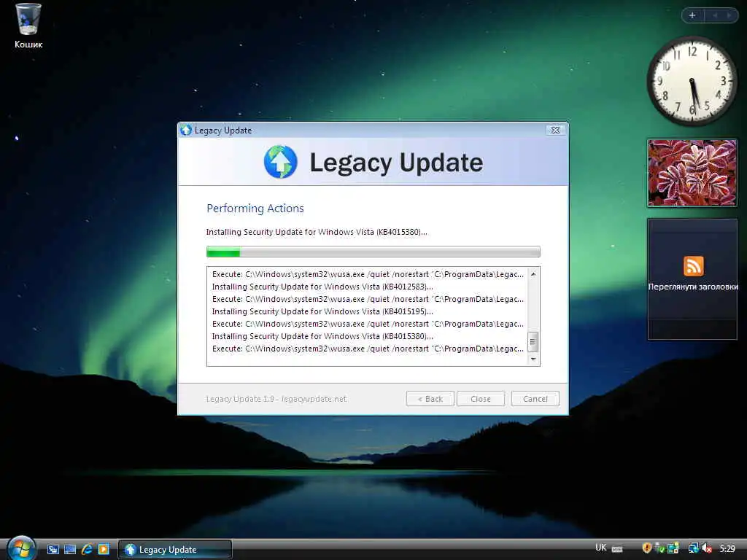Launch Windows Media Player from Quick Launch
The height and width of the screenshot is (560, 747).
(104, 550)
